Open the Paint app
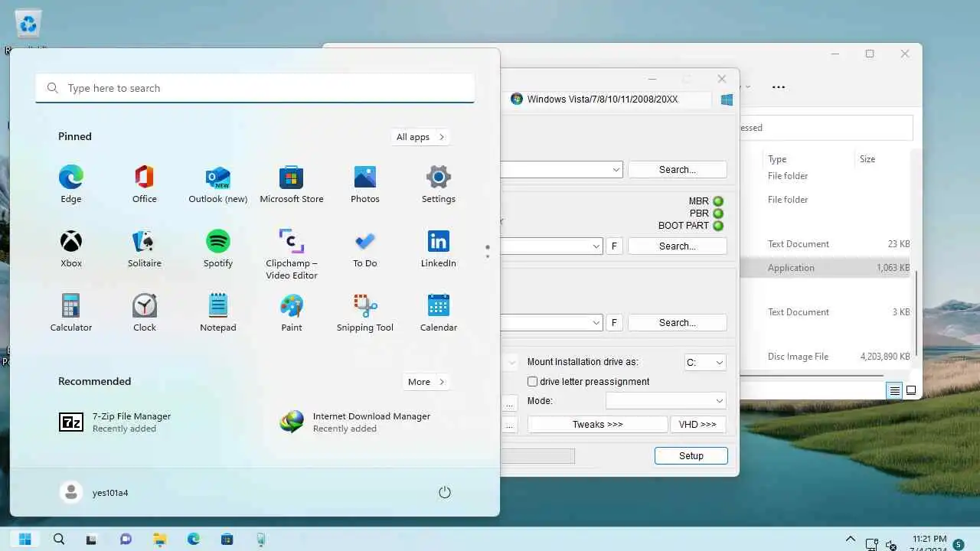The width and height of the screenshot is (980, 551). [291, 313]
